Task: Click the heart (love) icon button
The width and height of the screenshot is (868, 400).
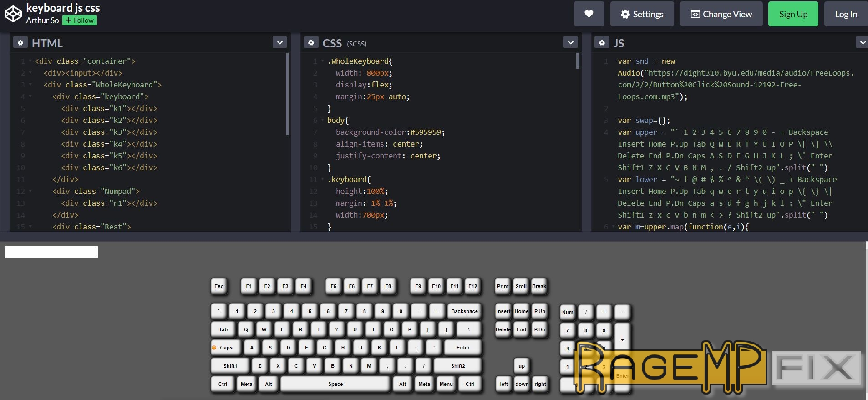Action: point(589,14)
